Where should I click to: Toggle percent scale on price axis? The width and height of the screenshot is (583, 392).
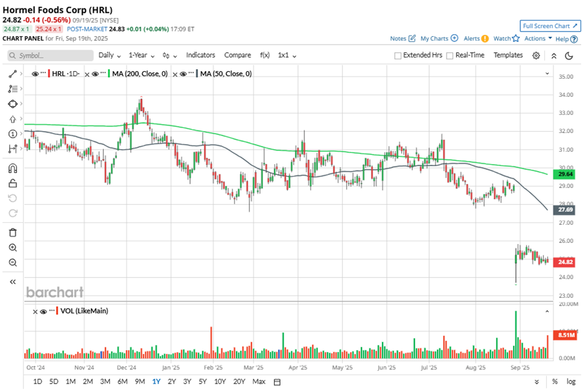click(x=555, y=382)
